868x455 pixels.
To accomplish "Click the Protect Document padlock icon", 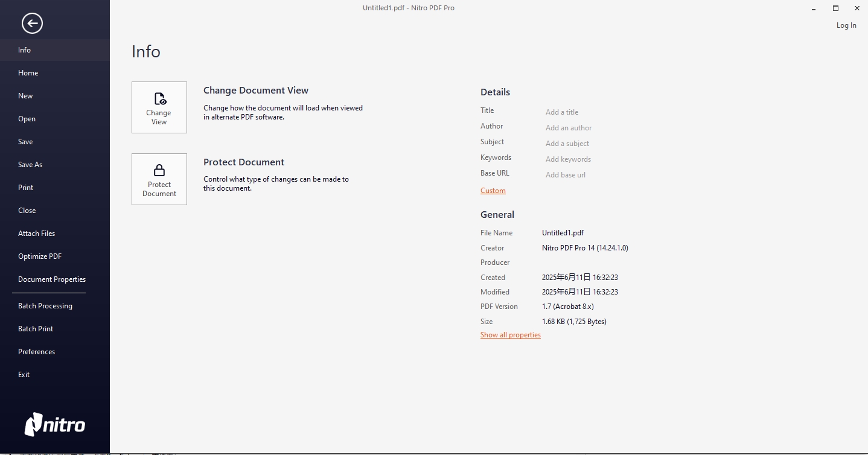I will click(159, 170).
